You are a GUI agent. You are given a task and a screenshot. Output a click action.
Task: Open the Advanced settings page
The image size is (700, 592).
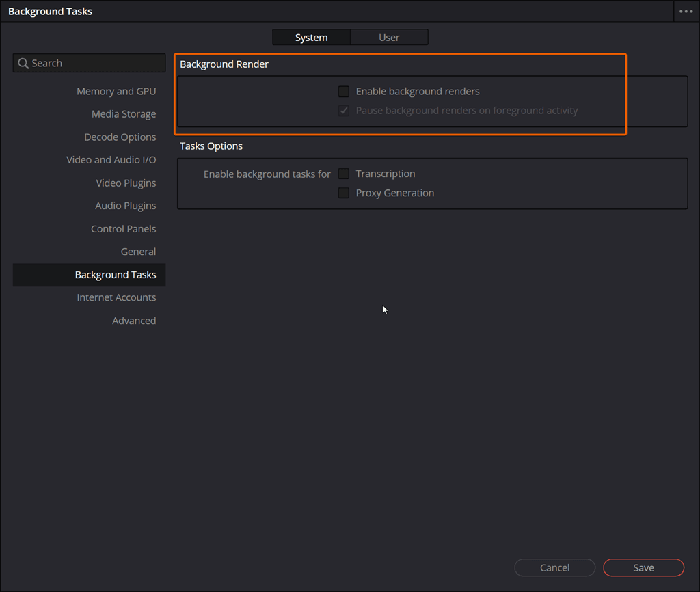click(x=134, y=320)
